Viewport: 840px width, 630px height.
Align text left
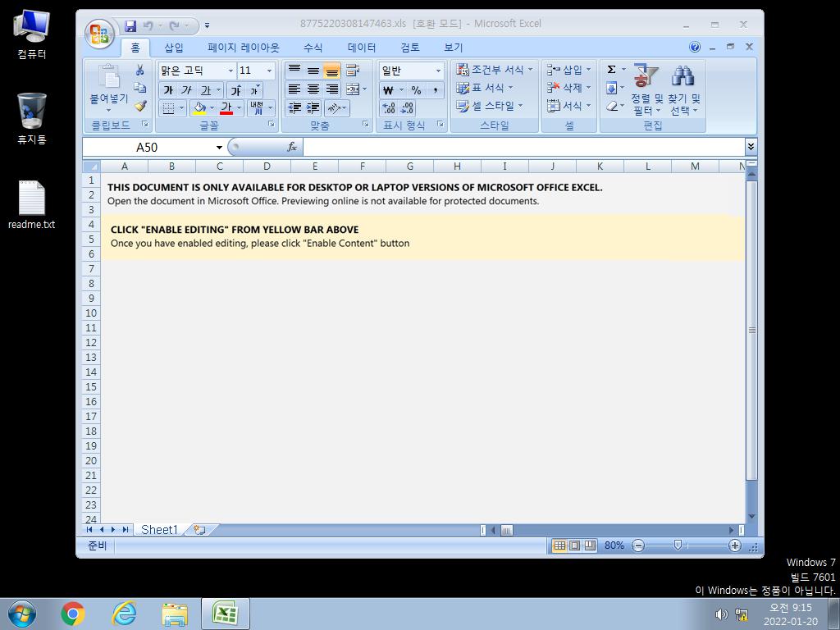(294, 89)
